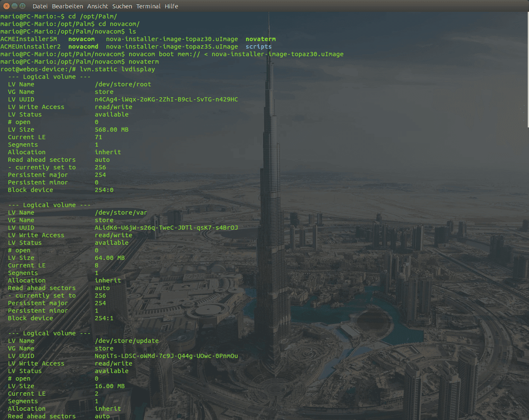Screen dimensions: 529x420
Task: Click block device value 254:1
Action: [104, 318]
